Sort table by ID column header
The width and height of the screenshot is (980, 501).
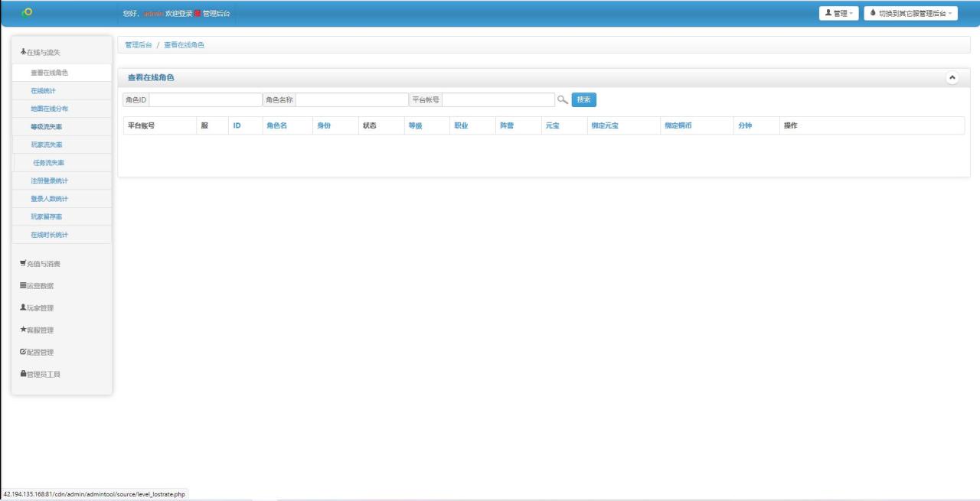237,125
